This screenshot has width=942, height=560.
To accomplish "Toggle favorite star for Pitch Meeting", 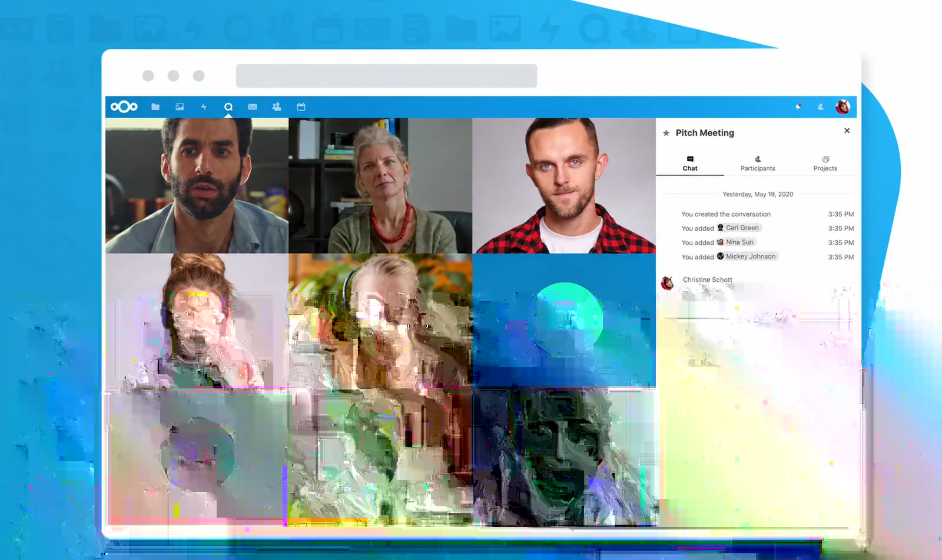I will click(x=666, y=133).
